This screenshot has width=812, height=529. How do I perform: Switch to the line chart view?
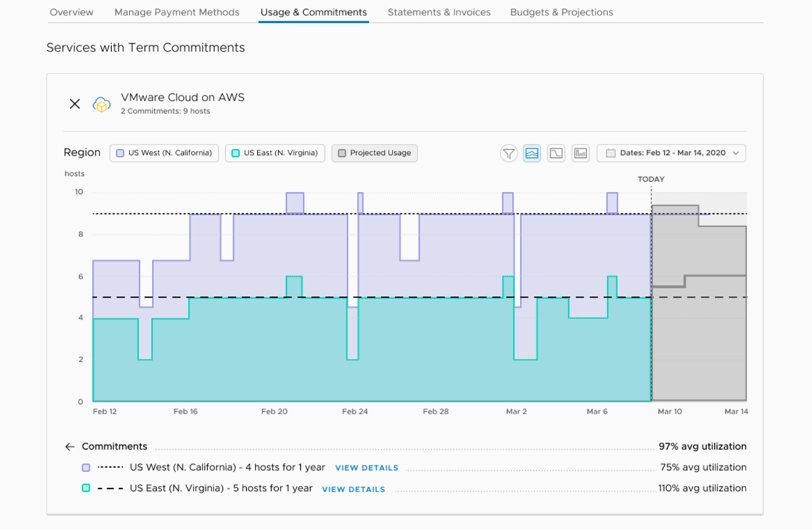tap(556, 153)
